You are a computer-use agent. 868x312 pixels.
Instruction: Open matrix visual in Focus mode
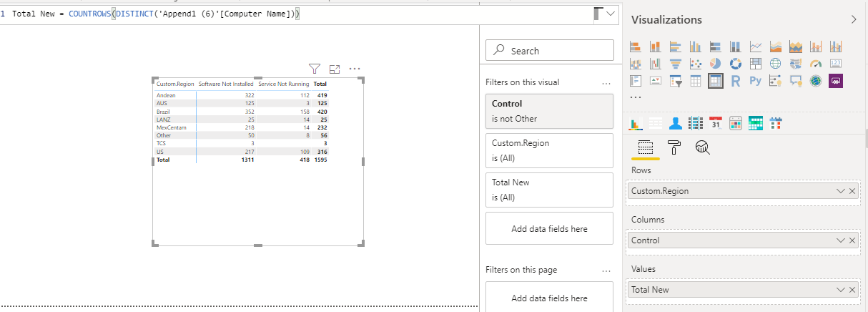tap(334, 69)
